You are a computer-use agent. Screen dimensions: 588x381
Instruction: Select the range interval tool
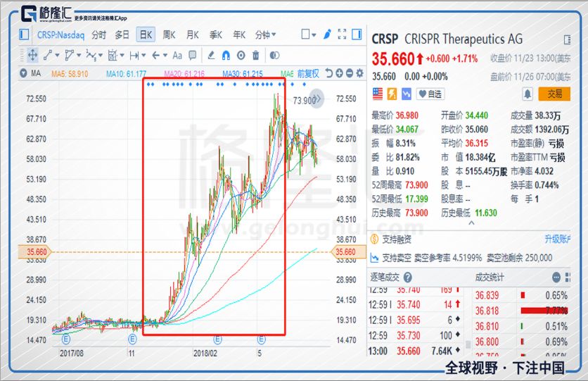[x=134, y=56]
